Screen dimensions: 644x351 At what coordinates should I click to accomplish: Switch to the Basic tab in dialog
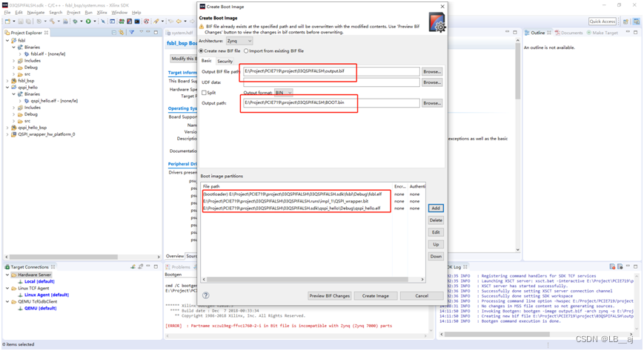tap(207, 61)
